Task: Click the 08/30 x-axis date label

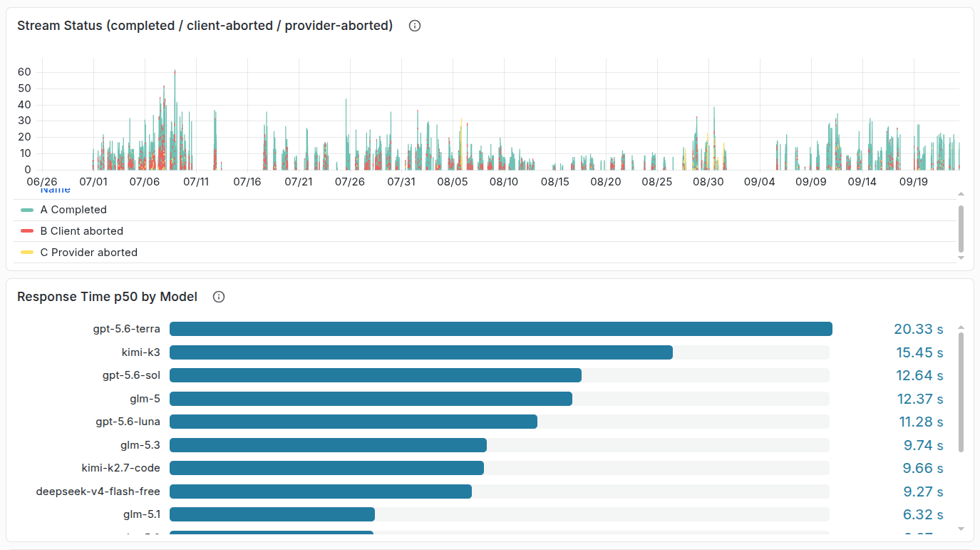Action: click(708, 182)
